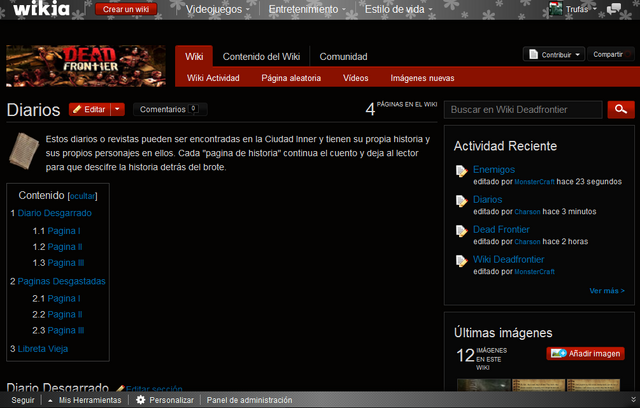Open the Dead Frontier activity link

click(x=501, y=229)
